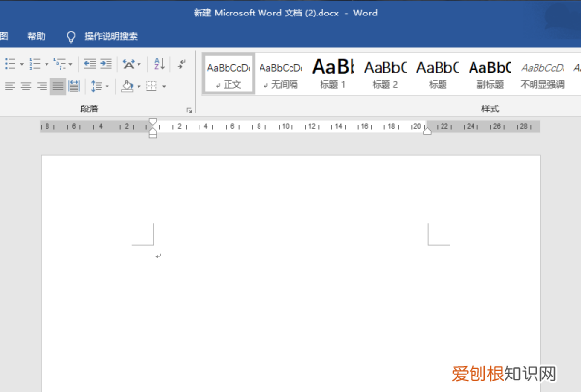The image size is (581, 392).
Task: Center align text
Action: (26, 87)
